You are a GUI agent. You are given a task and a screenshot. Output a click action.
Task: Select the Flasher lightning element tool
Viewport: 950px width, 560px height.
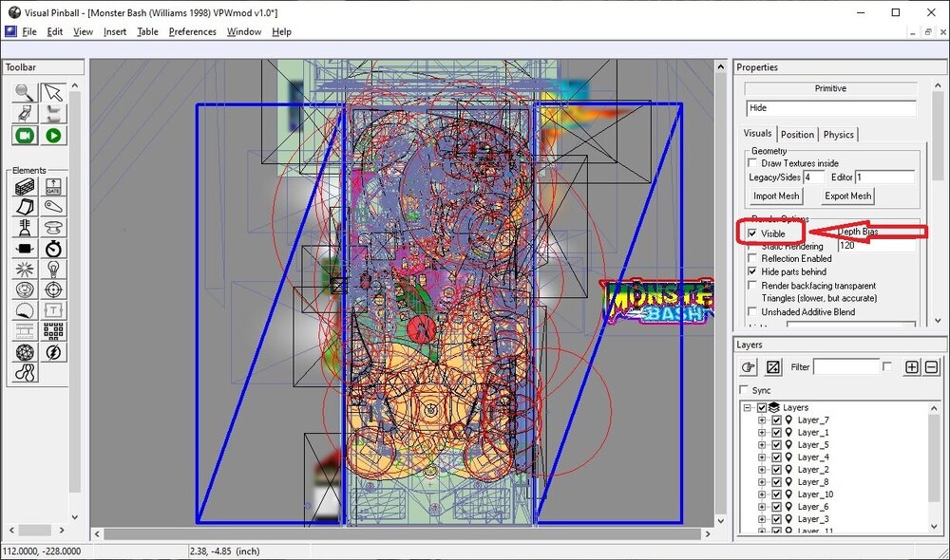[53, 352]
